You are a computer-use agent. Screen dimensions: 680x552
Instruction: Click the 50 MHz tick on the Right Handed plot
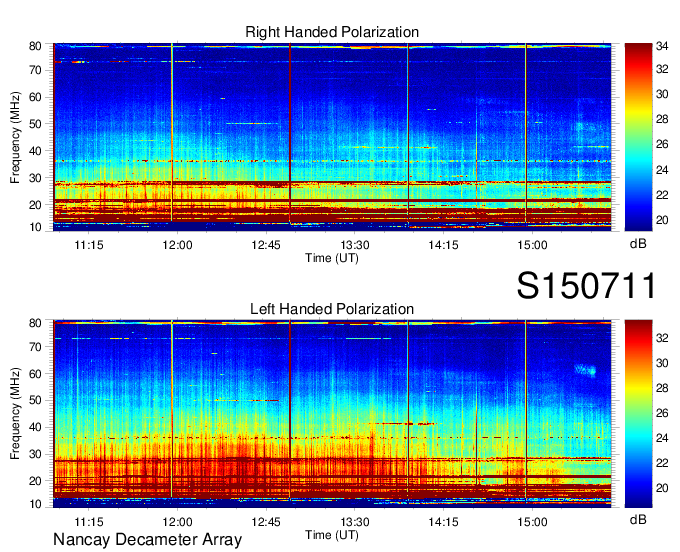pyautogui.click(x=35, y=124)
